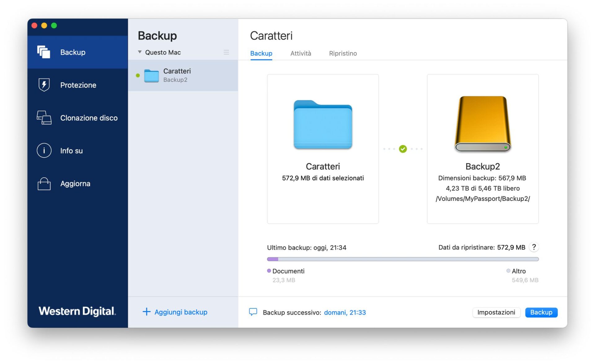The image size is (595, 364).
Task: Open the Clonazione disco drives icon
Action: (x=44, y=118)
